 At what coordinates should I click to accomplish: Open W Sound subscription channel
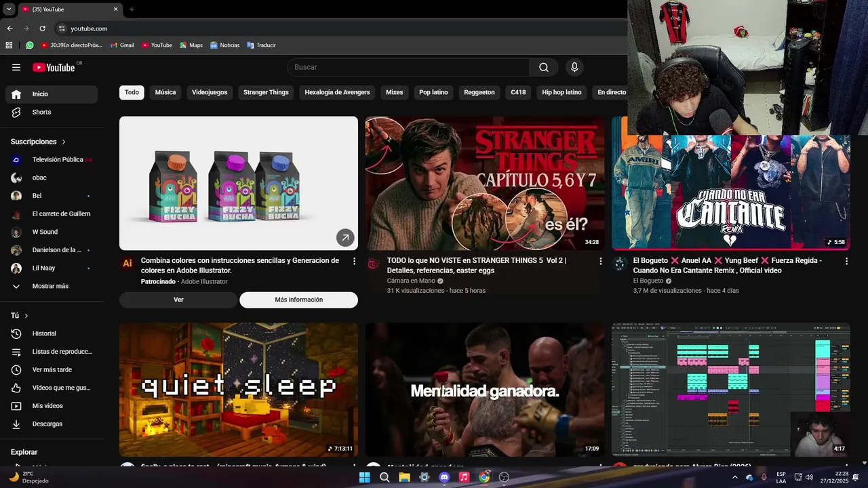click(x=52, y=232)
